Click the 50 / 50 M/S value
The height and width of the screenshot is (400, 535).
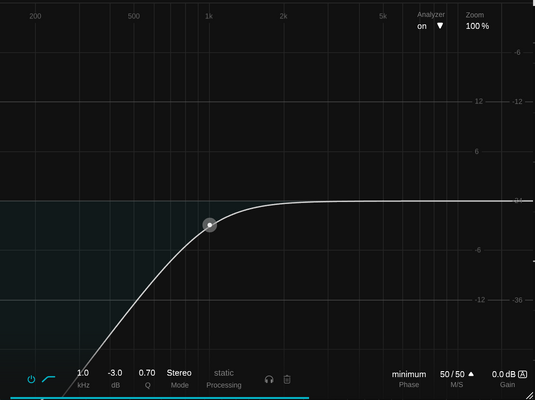click(452, 374)
